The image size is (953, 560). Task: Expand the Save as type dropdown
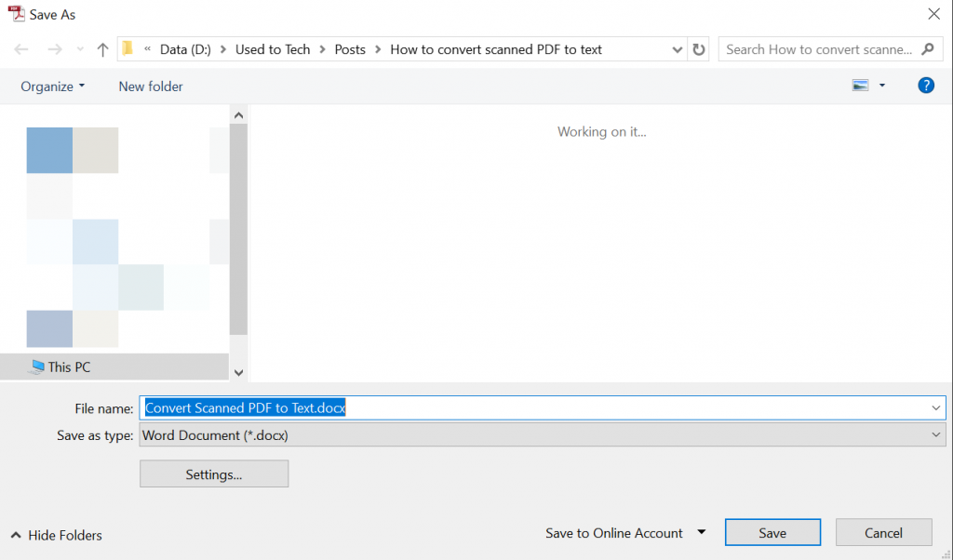936,434
